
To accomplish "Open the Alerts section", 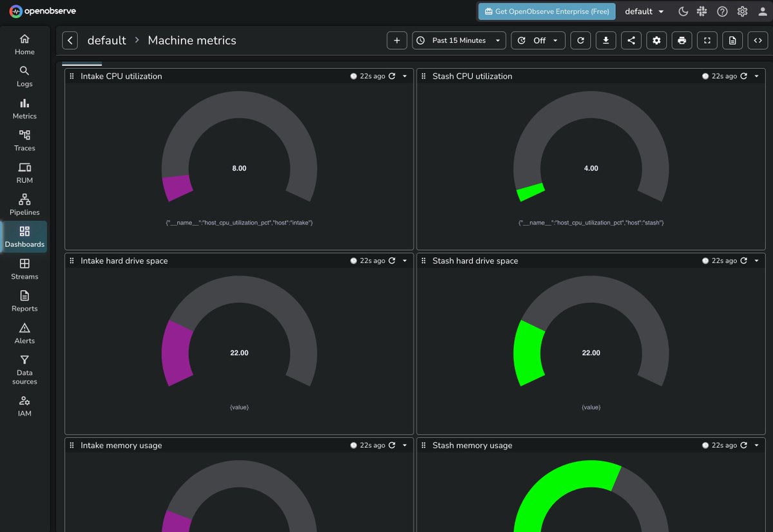I will (x=24, y=334).
